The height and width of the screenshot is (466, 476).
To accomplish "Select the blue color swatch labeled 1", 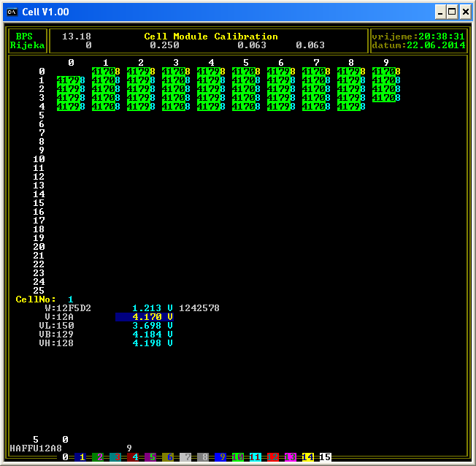I will point(82,457).
